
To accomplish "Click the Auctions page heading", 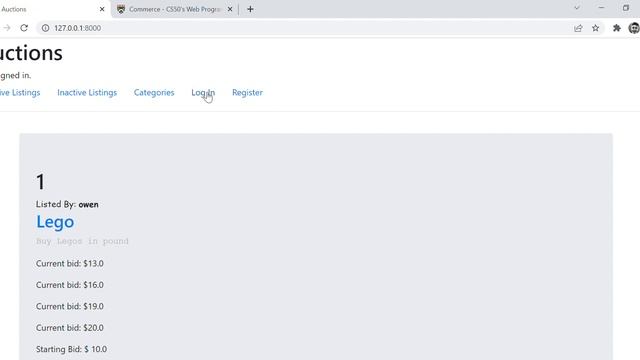I will [31, 53].
